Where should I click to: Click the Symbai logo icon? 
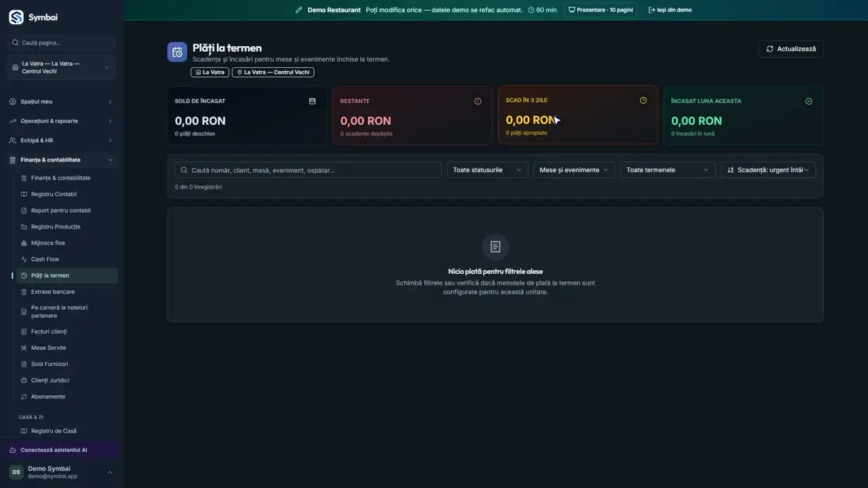[16, 17]
